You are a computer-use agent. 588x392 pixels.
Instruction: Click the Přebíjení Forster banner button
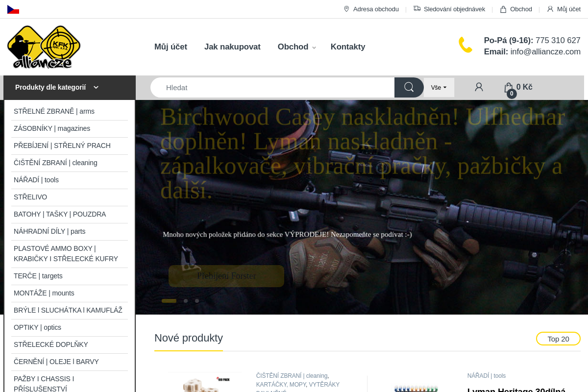(226, 276)
